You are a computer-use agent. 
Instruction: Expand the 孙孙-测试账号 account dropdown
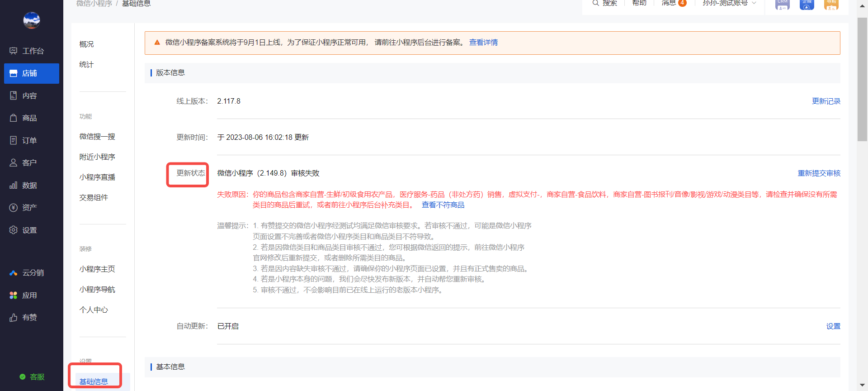[x=729, y=3]
